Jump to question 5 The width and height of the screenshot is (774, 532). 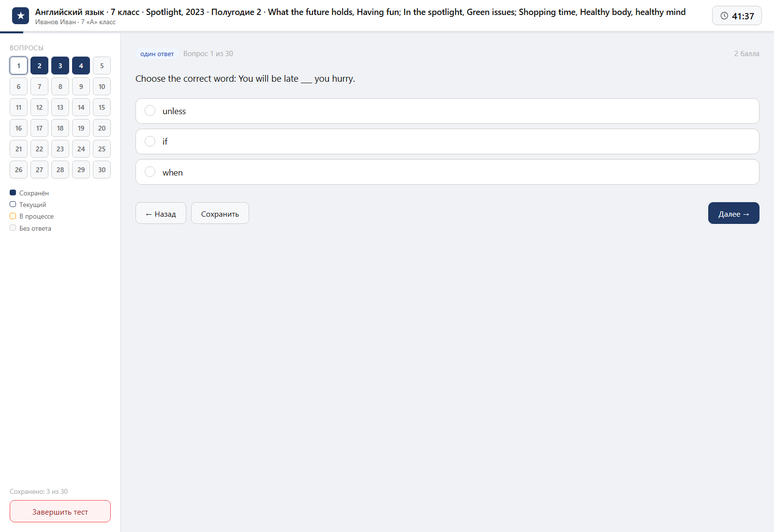(102, 66)
